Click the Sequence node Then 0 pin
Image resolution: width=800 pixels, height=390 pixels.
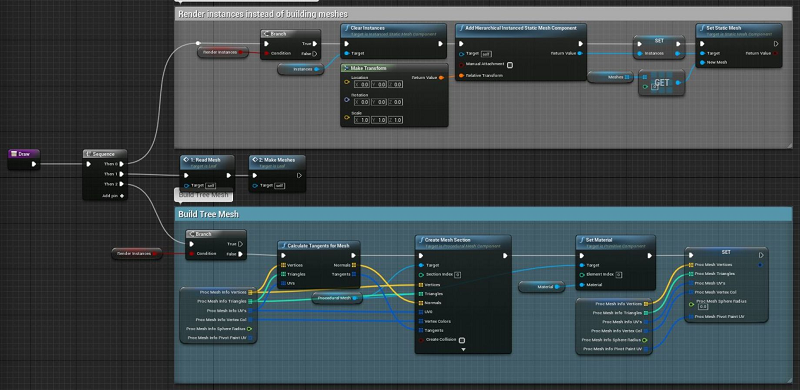(122, 164)
